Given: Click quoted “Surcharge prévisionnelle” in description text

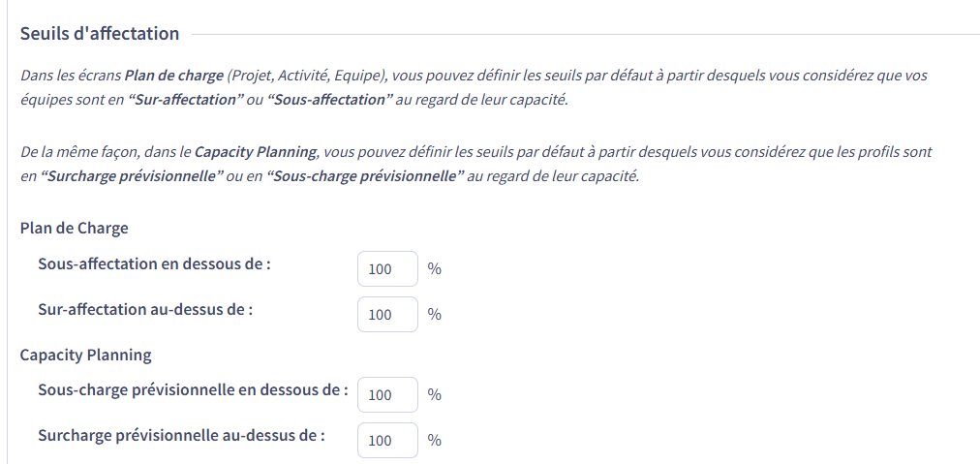Looking at the screenshot, I should click(132, 176).
